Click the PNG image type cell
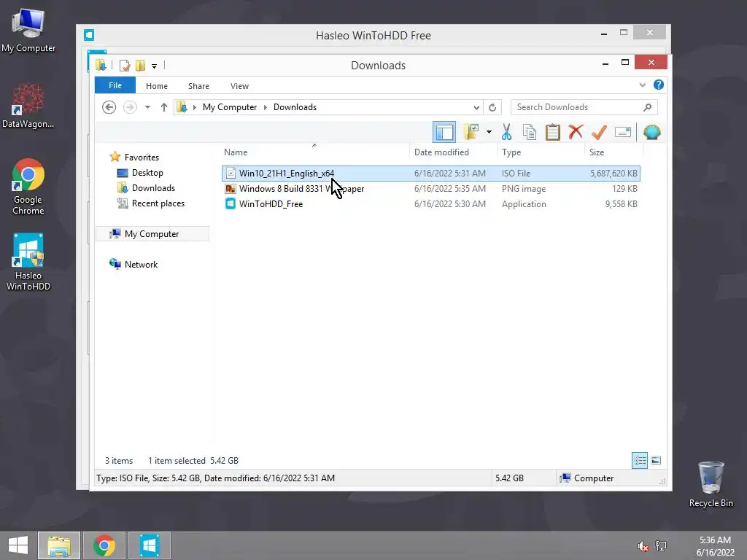Screen dimensions: 747x560 (524, 189)
